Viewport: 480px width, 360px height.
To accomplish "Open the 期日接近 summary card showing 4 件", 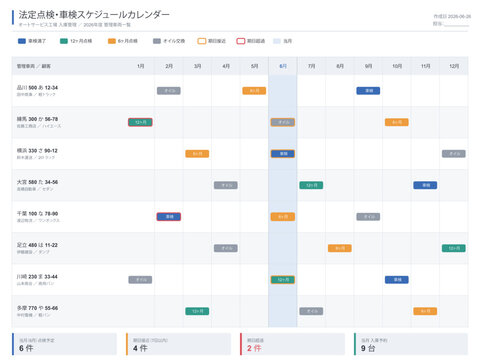I will 178,344.
